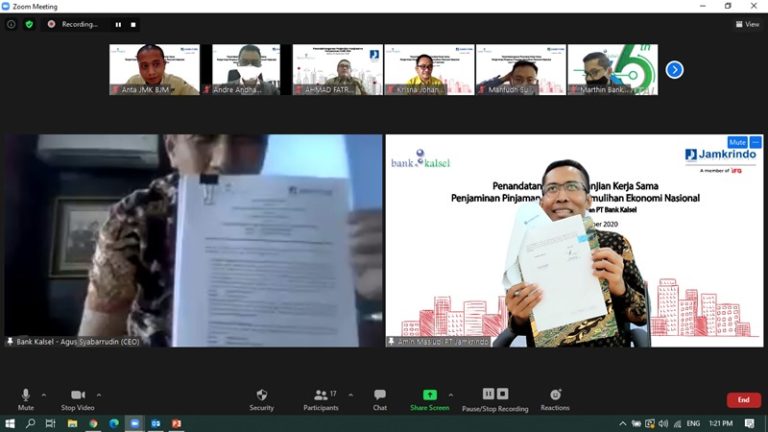The width and height of the screenshot is (768, 432).
Task: Open Security settings
Action: pos(262,400)
